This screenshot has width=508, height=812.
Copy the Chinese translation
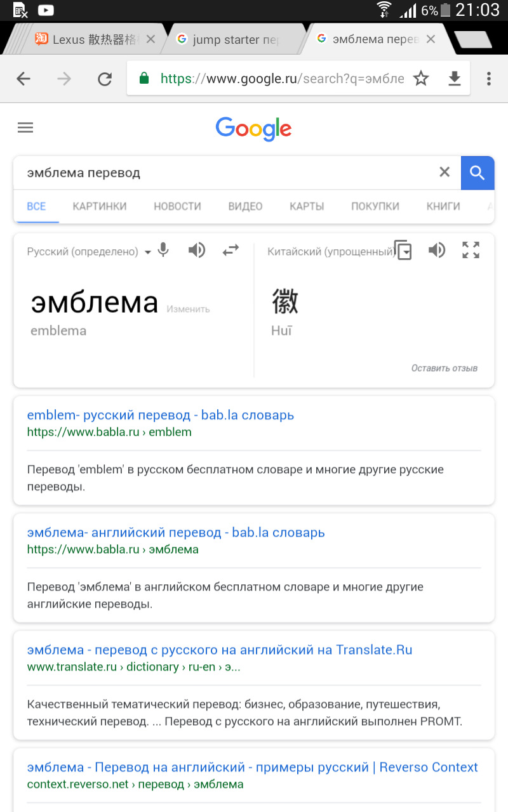(x=403, y=251)
